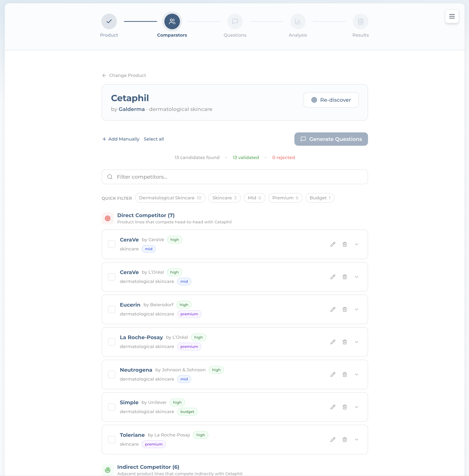This screenshot has width=469, height=476.
Task: Edit the Neutrogena competitor
Action: [333, 374]
